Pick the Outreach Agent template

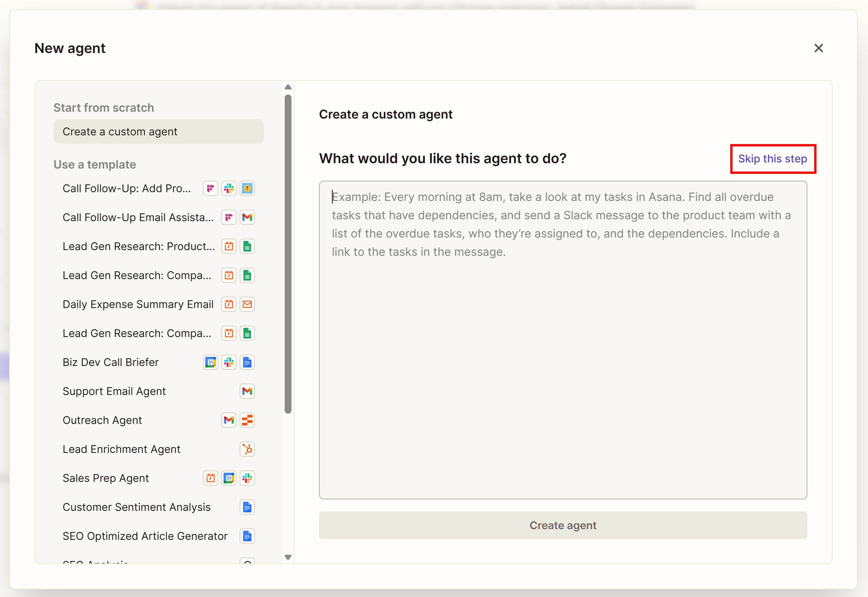click(x=102, y=420)
